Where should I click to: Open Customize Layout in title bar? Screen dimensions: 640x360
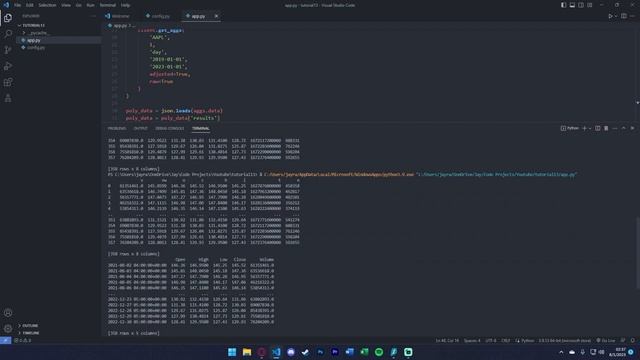590,5
